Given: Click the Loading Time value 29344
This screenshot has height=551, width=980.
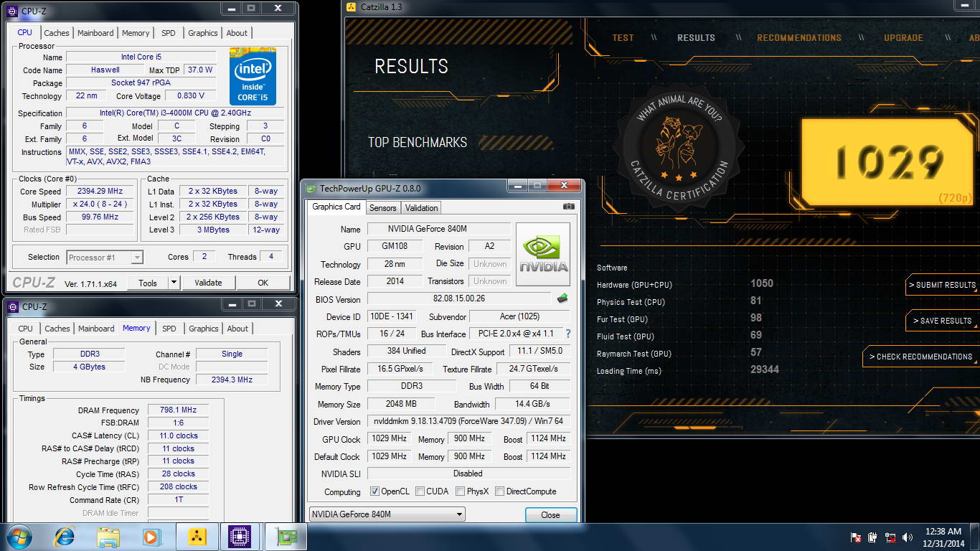Looking at the screenshot, I should [765, 369].
